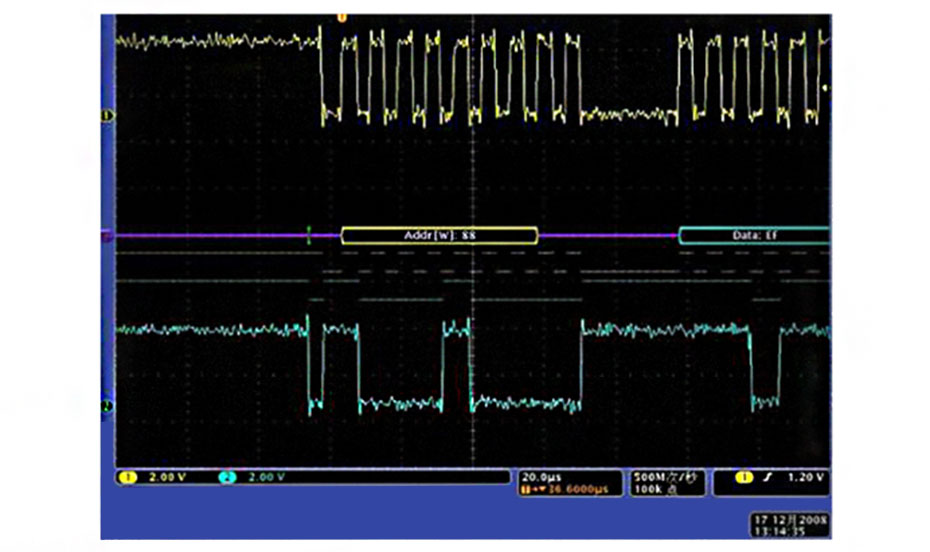Click the trigger level arrow on right edge
The image size is (930, 552).
[x=826, y=88]
